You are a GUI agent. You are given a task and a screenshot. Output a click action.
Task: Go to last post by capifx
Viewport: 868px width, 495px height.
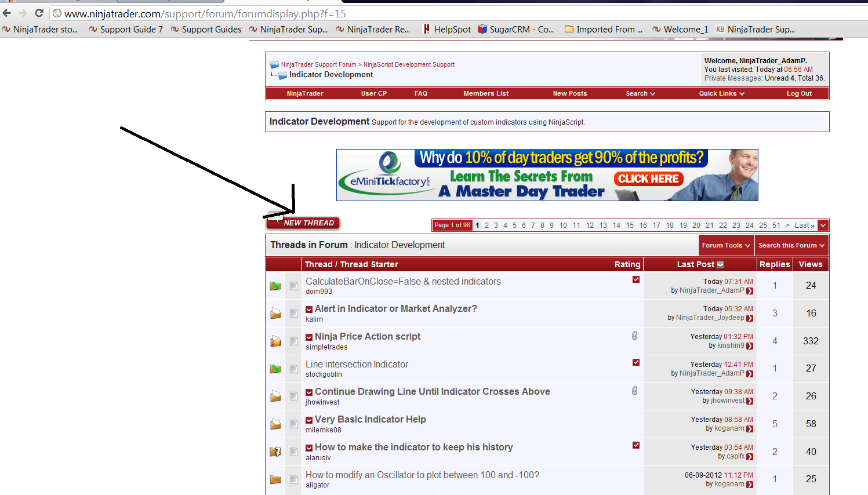pos(750,457)
